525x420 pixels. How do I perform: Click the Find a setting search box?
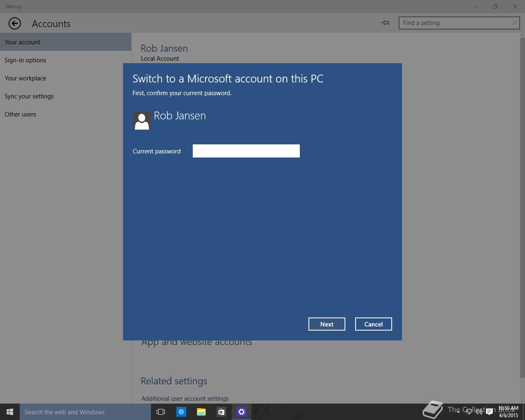tap(459, 23)
